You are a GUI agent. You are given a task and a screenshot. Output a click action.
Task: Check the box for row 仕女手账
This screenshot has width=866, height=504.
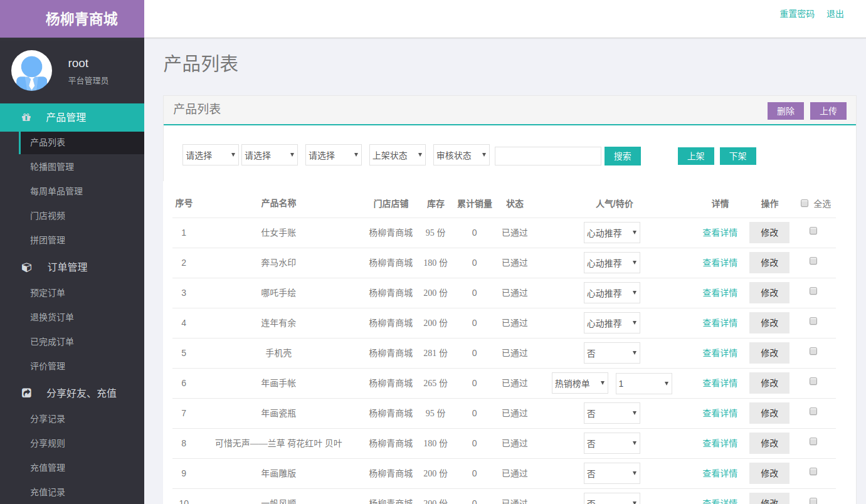813,231
